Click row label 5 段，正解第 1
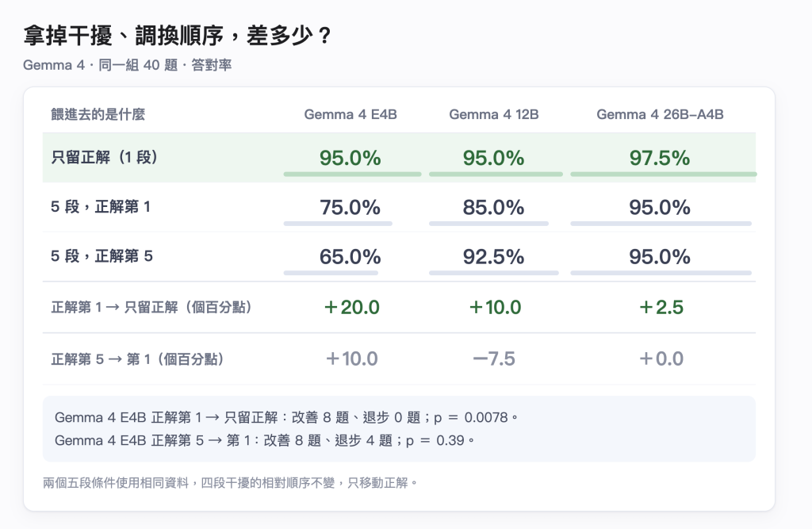Image resolution: width=812 pixels, height=529 pixels. click(101, 207)
